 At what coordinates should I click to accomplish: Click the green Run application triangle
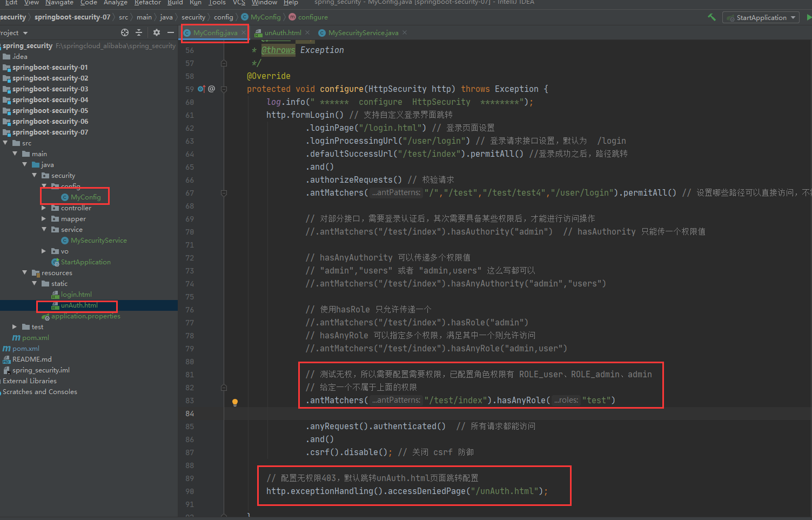click(x=808, y=17)
